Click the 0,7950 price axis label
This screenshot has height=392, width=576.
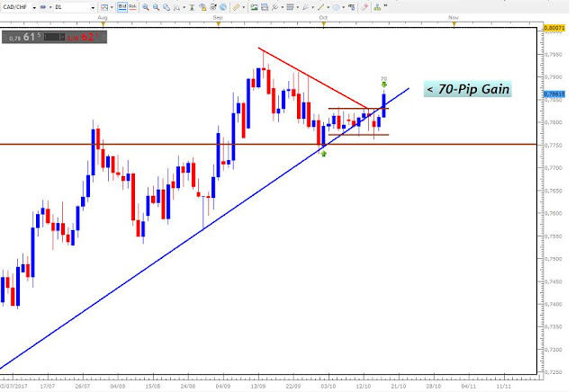(x=553, y=54)
